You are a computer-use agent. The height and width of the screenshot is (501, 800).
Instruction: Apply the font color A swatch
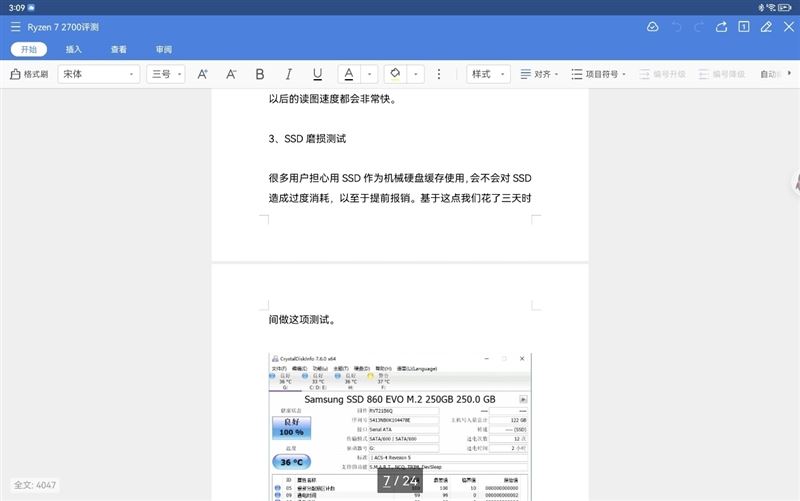pyautogui.click(x=348, y=74)
